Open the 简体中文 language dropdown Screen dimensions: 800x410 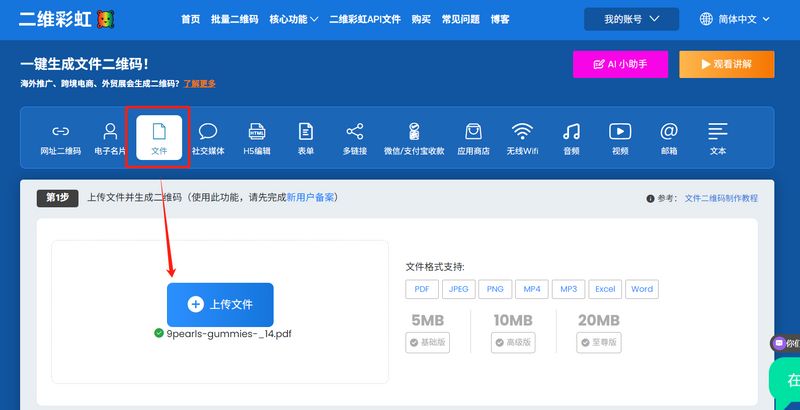(735, 19)
